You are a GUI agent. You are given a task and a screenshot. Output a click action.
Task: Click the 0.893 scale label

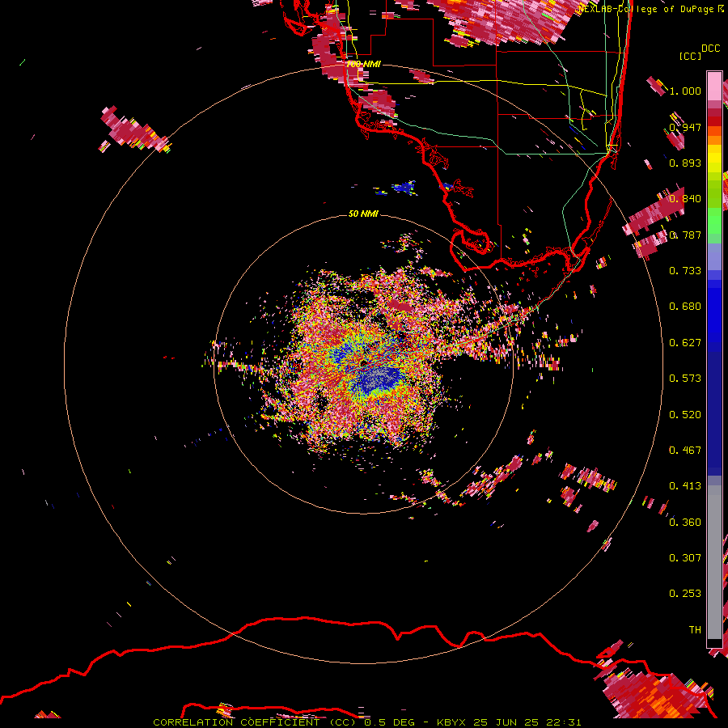pyautogui.click(x=685, y=163)
